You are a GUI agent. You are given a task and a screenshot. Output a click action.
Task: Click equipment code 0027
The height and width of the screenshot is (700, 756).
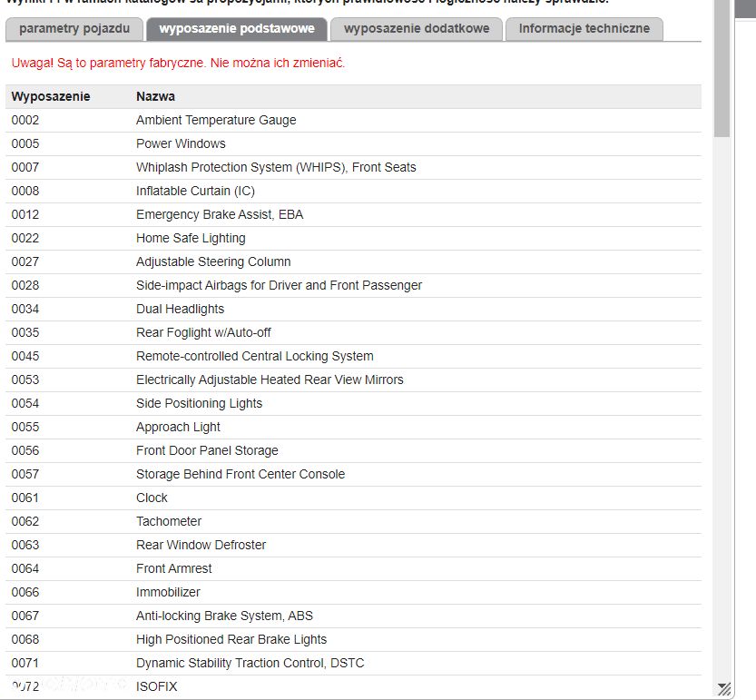[25, 262]
